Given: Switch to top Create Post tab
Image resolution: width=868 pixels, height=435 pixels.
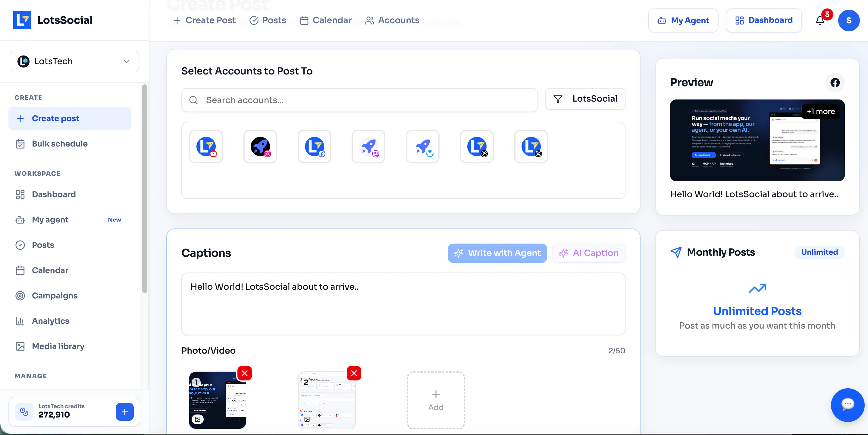Looking at the screenshot, I should pos(205,20).
